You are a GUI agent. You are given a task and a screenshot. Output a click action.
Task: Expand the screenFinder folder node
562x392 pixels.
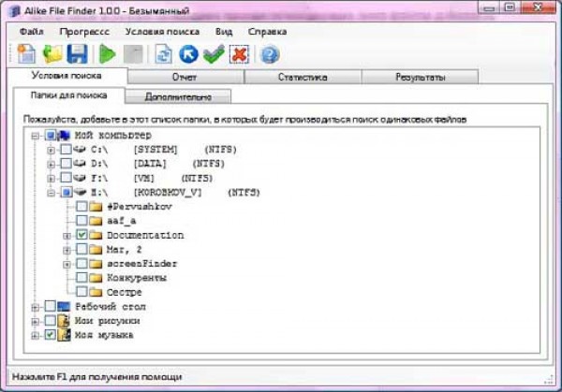coord(67,265)
